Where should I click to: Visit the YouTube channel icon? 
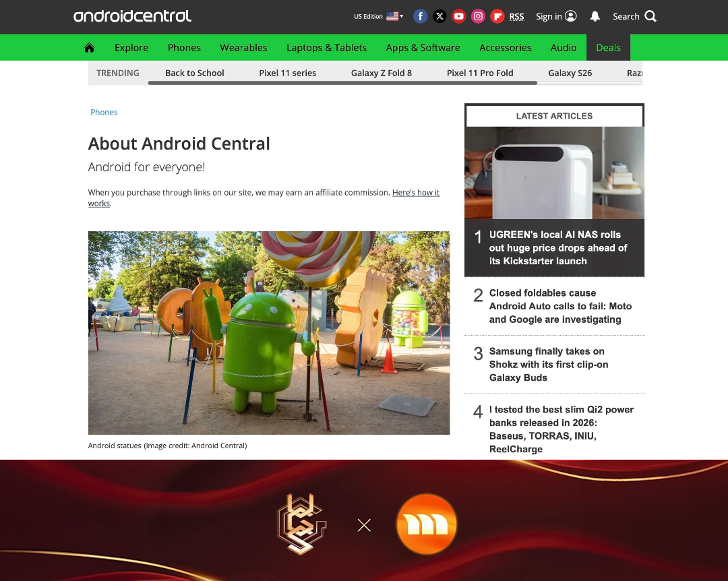459,16
